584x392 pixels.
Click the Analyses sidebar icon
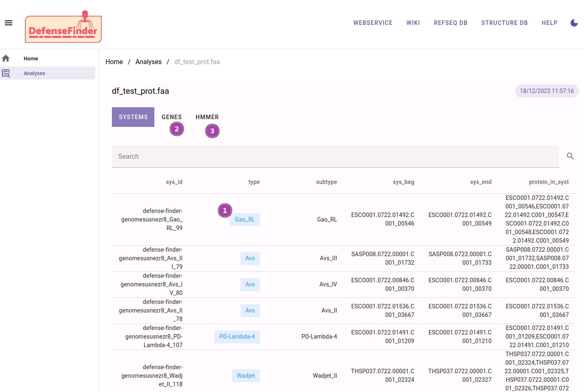pos(6,73)
